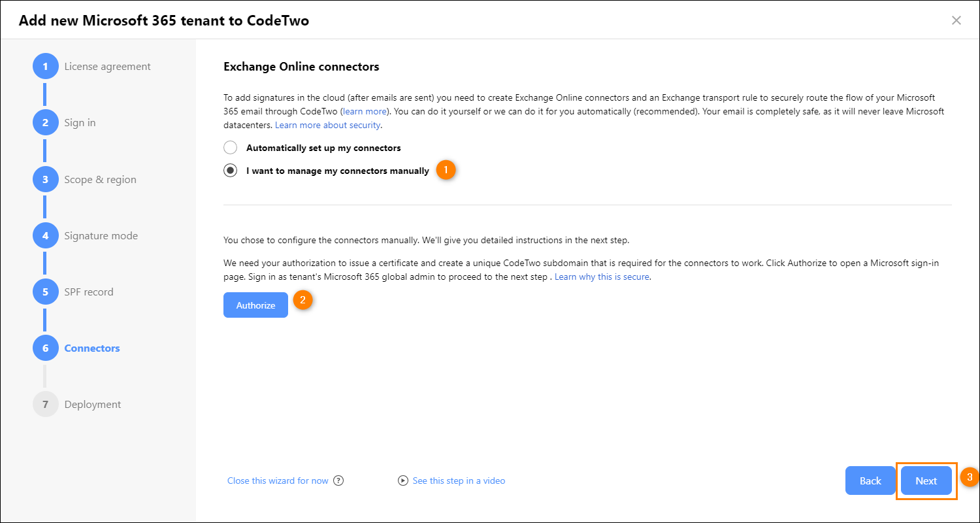Open Learn more about security link
Viewport: 980px width, 523px height.
point(328,125)
